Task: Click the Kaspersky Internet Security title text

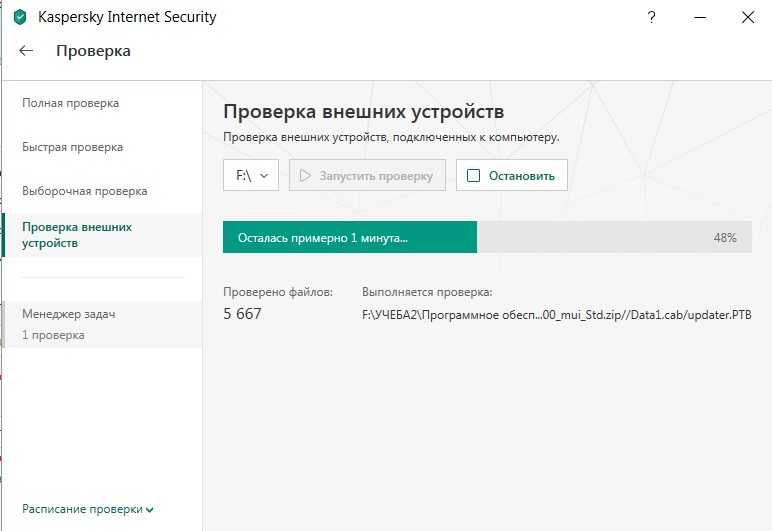Action: tap(127, 17)
